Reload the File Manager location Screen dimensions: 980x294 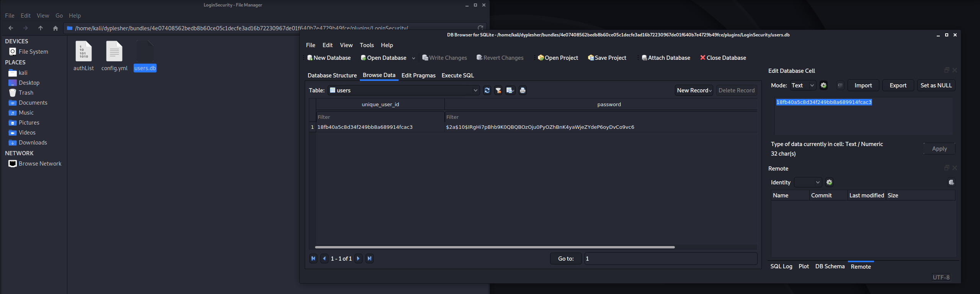click(x=480, y=28)
